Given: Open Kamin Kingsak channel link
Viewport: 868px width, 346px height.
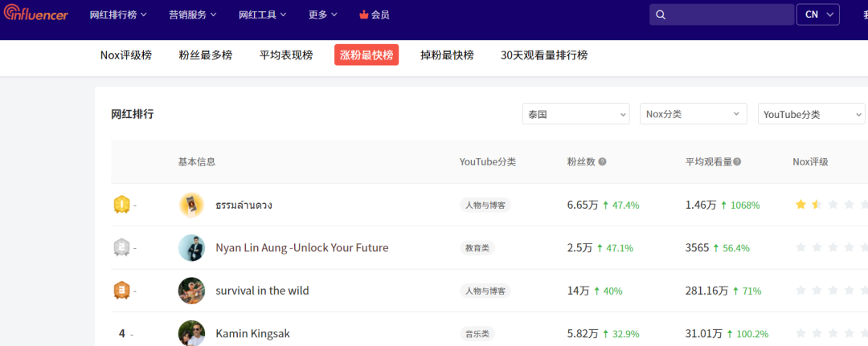Looking at the screenshot, I should click(252, 333).
